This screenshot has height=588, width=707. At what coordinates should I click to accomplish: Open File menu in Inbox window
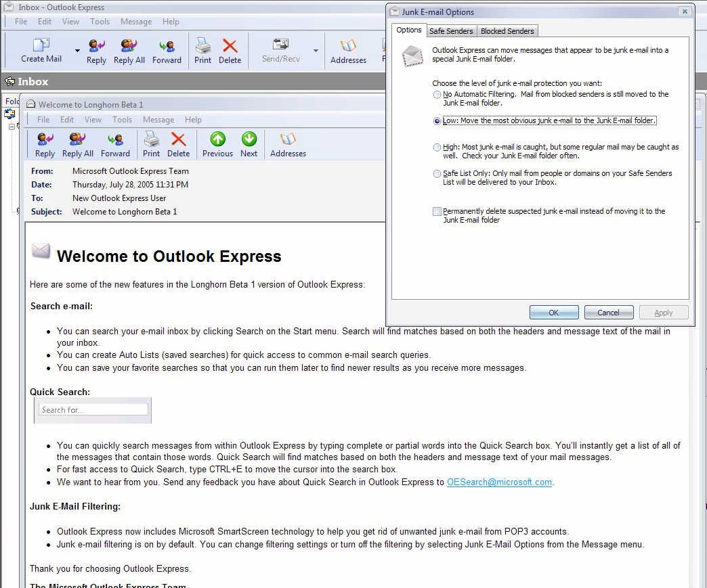21,21
